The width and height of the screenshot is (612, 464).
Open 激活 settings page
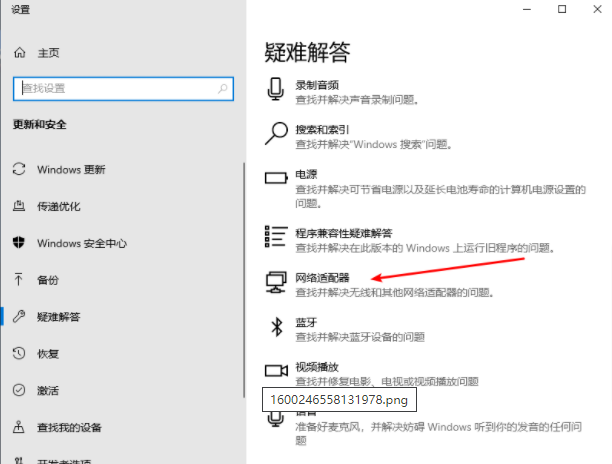point(48,391)
